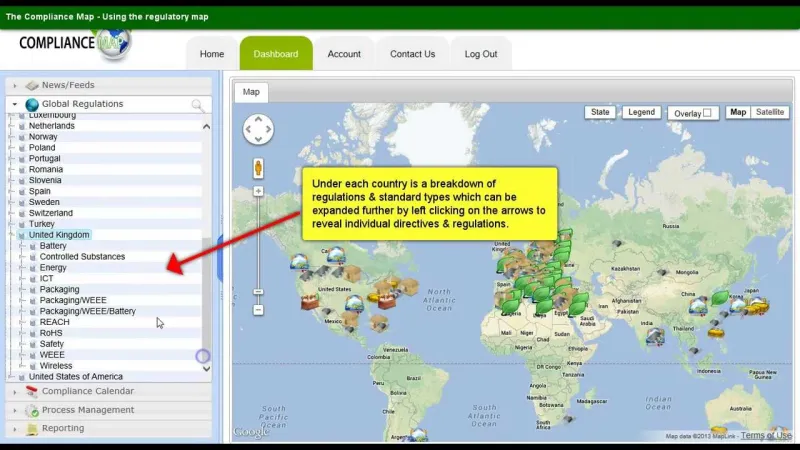The height and width of the screenshot is (450, 800).
Task: Click scroll up arrow in regulations tree
Action: click(x=206, y=127)
